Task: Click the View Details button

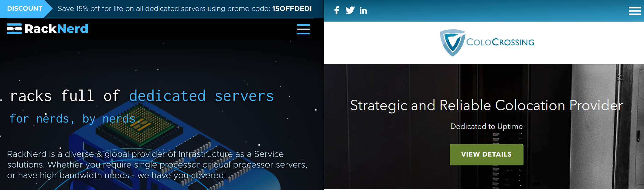Action: coord(486,154)
